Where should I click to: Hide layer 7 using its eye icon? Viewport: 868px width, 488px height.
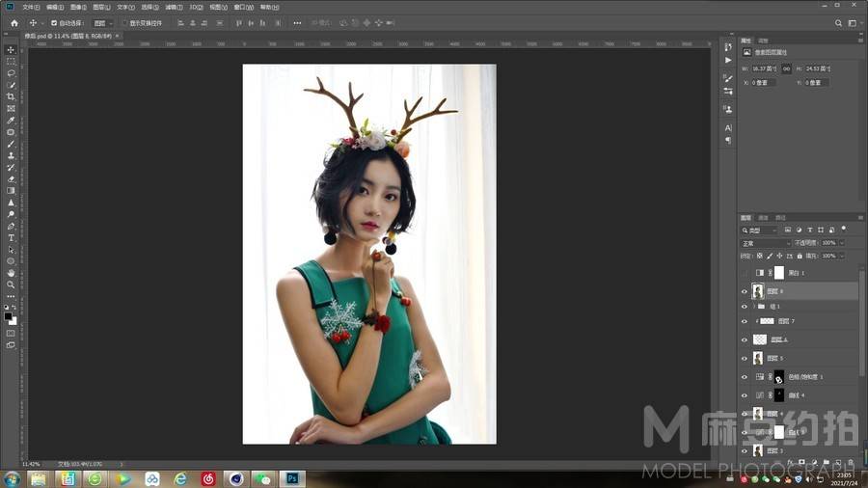click(745, 321)
